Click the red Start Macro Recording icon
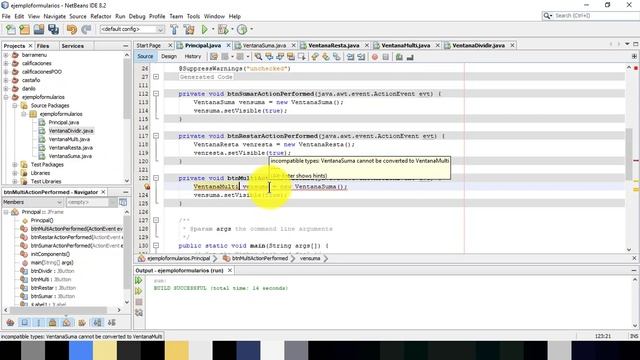640x360 pixels. (375, 57)
